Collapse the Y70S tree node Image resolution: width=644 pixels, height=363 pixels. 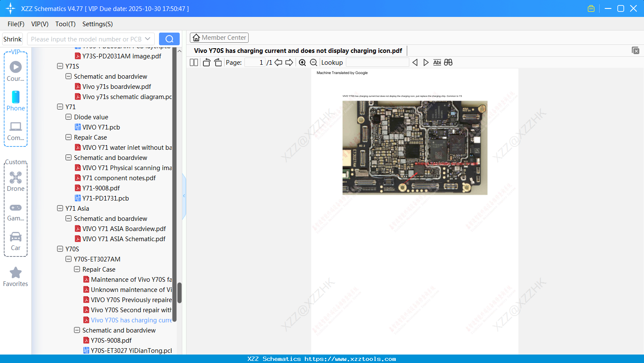60,249
